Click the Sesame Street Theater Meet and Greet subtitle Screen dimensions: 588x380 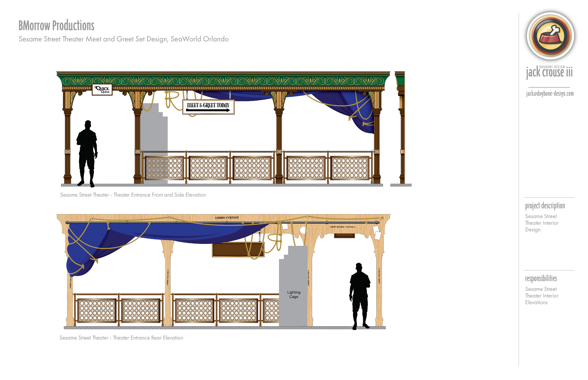(124, 39)
